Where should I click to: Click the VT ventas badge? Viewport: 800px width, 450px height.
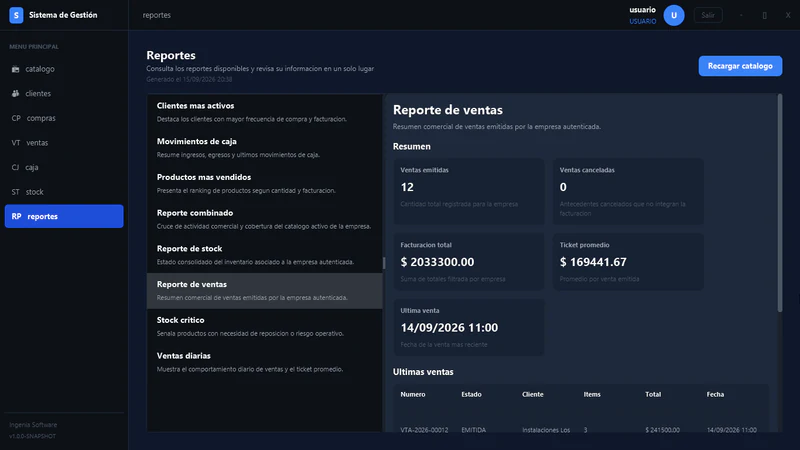pos(16,143)
